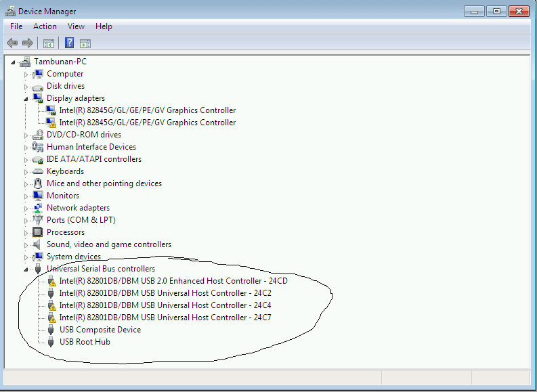Select the second Intel 82845G Graphics Controller entry

point(147,123)
